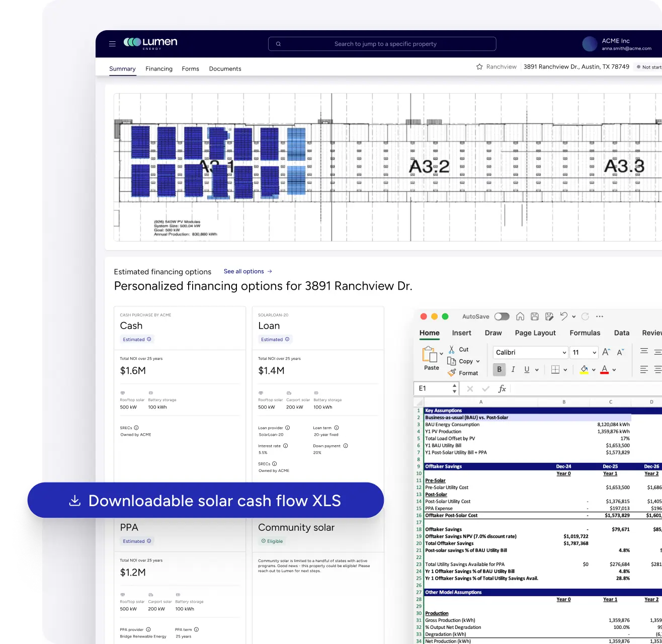The height and width of the screenshot is (644, 662).
Task: Click See all options link
Action: 247,271
